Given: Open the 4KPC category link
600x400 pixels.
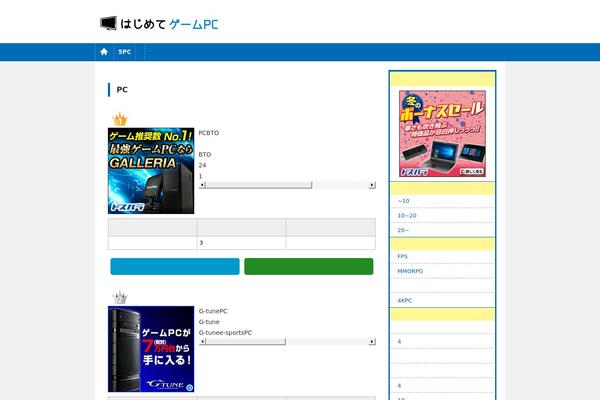Looking at the screenshot, I should pyautogui.click(x=404, y=300).
